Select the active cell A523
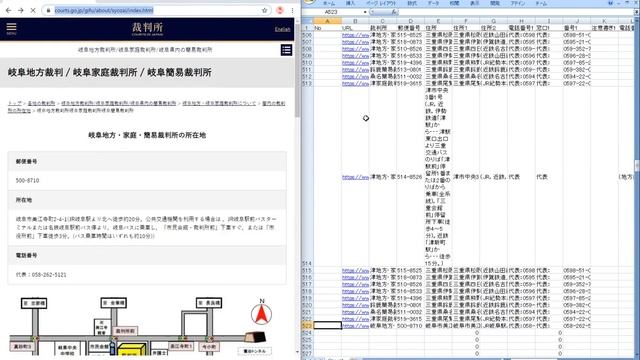 click(x=327, y=326)
